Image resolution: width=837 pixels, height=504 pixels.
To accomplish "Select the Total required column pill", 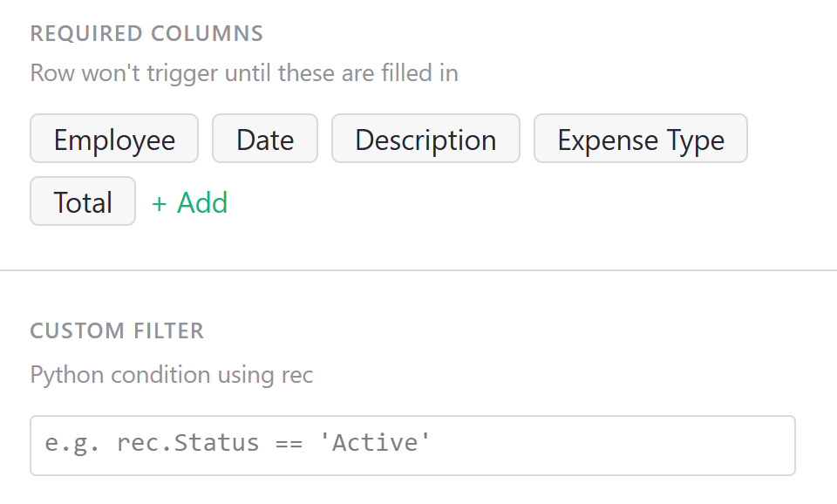I will 83,201.
